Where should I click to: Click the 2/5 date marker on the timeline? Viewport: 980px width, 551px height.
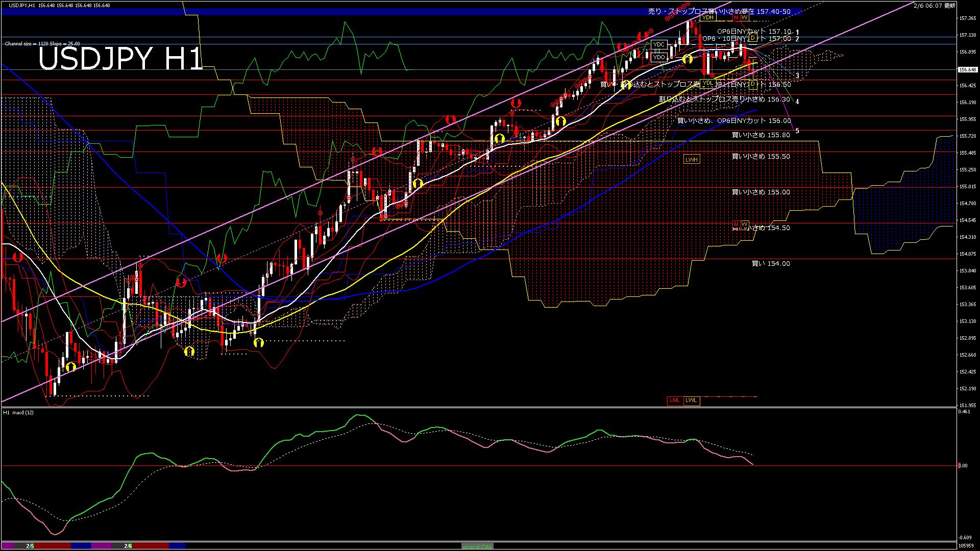(30, 546)
